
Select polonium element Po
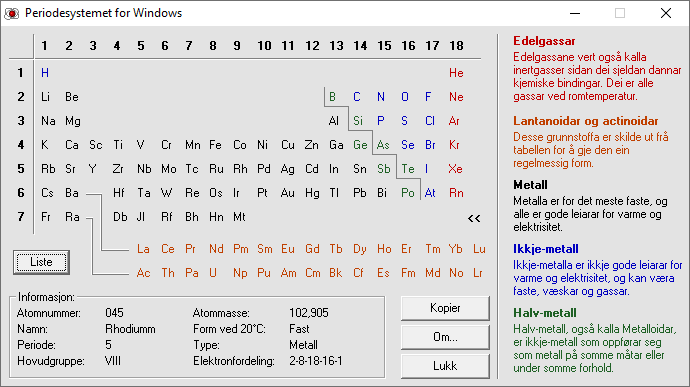click(408, 193)
